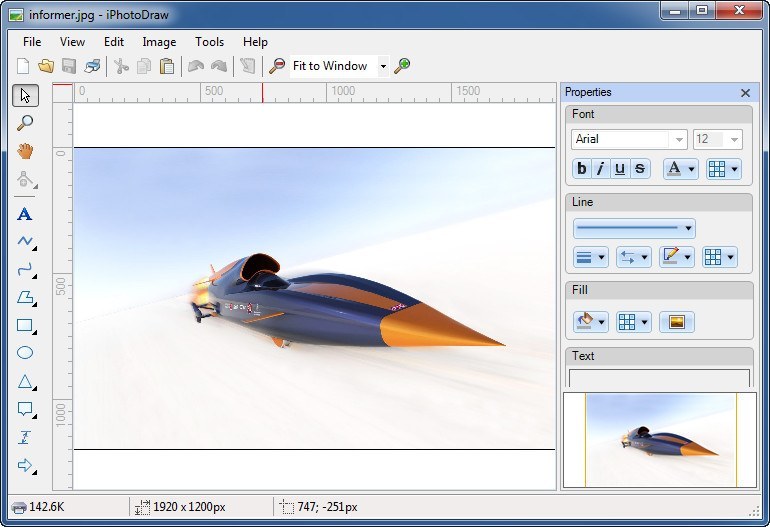Open line arrow ends dropdown
This screenshot has height=527, width=770.
click(633, 257)
